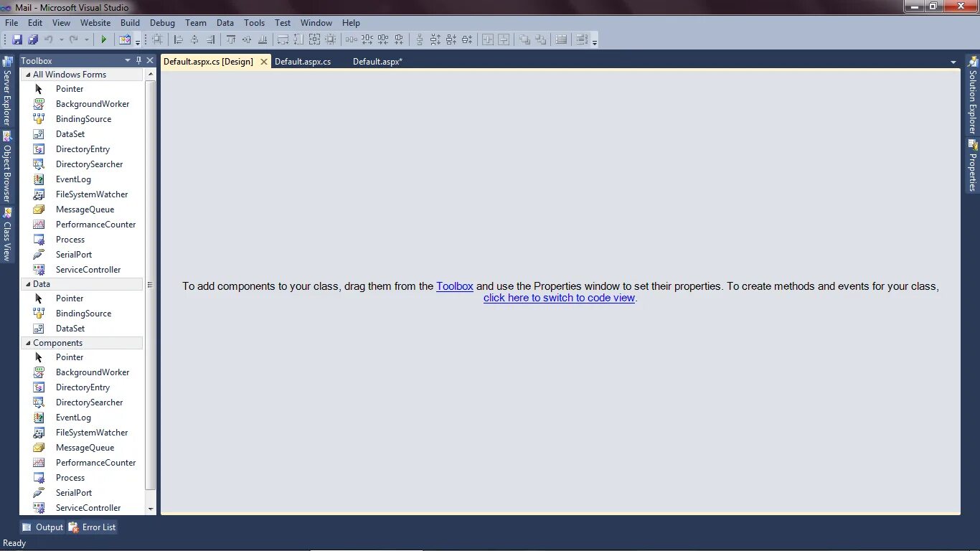
Task: Click Decrease Horizontal Spacing icon
Action: coord(383,39)
